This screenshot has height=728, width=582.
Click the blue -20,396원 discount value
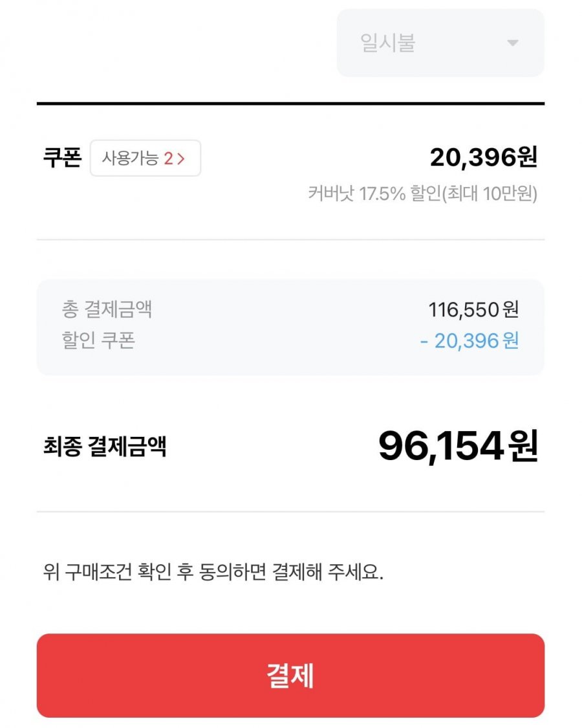click(469, 340)
